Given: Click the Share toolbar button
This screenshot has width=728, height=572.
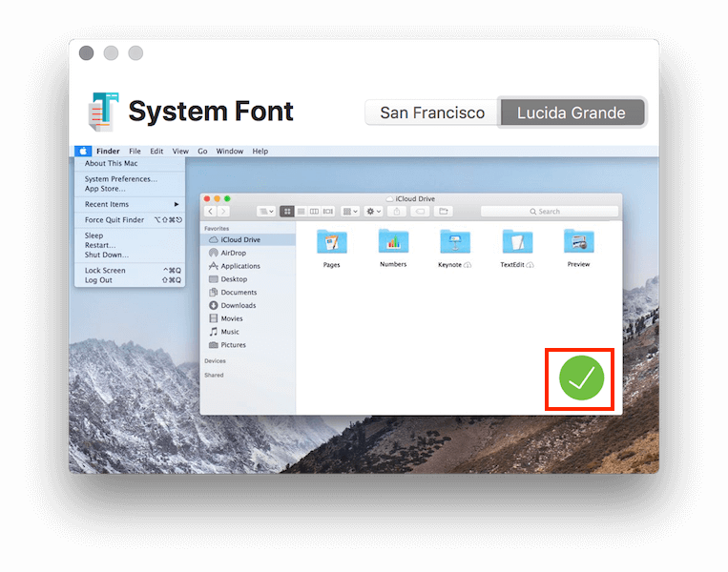Looking at the screenshot, I should [397, 212].
